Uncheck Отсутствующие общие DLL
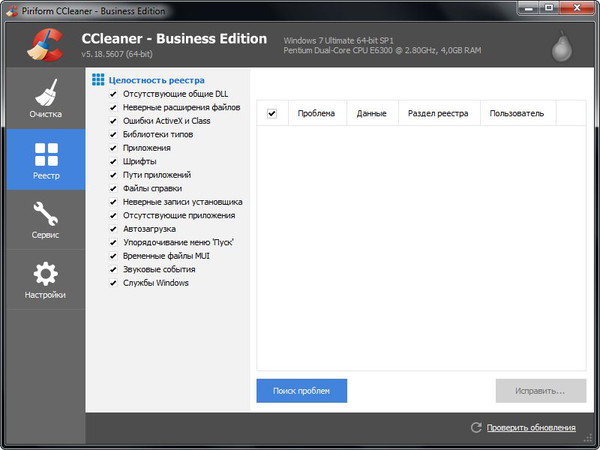The height and width of the screenshot is (450, 600). (x=112, y=93)
